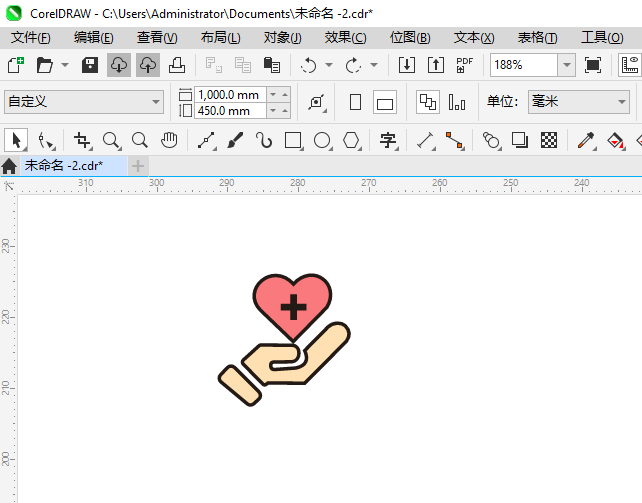
Task: Toggle the all pages button
Action: click(428, 102)
